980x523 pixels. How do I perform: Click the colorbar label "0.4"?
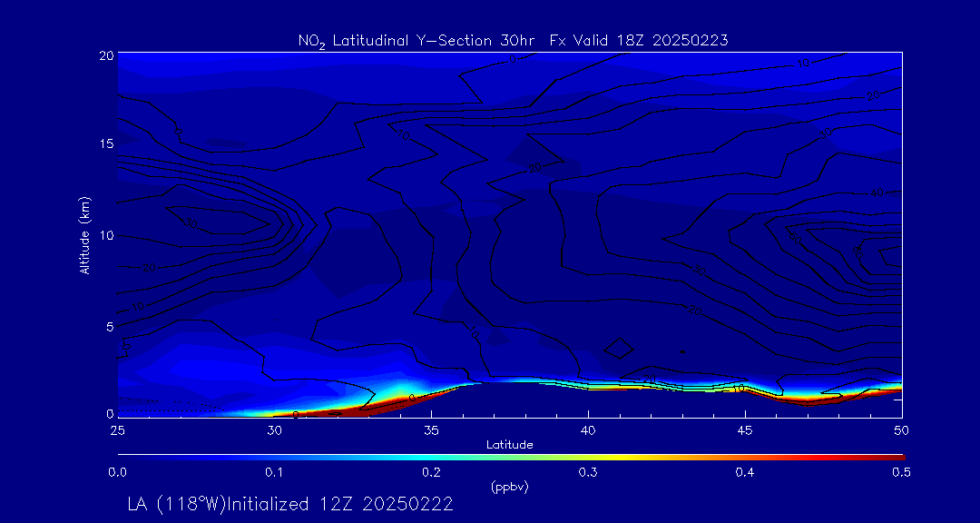tap(745, 473)
